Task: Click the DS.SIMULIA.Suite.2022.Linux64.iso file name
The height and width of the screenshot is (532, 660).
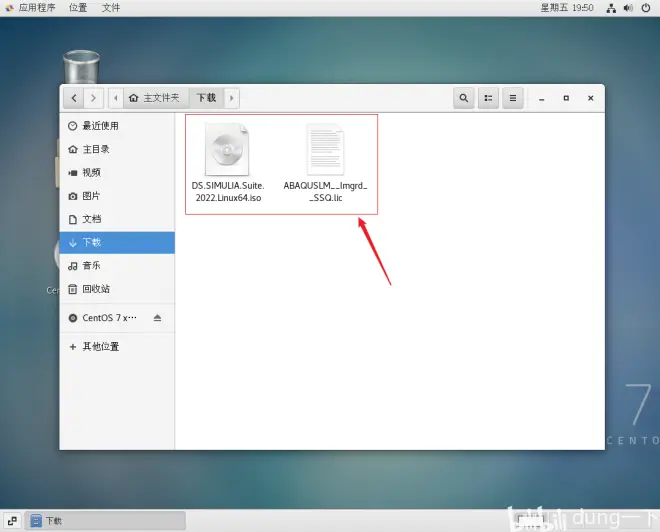Action: click(228, 192)
